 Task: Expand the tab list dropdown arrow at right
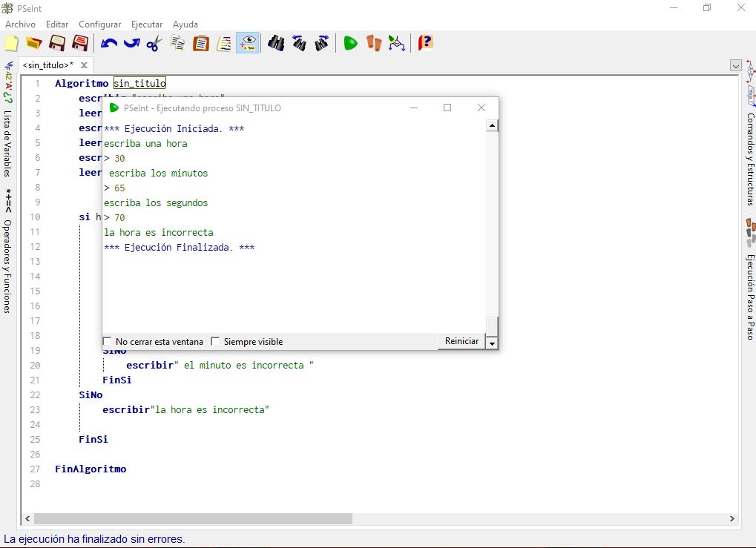tap(735, 65)
